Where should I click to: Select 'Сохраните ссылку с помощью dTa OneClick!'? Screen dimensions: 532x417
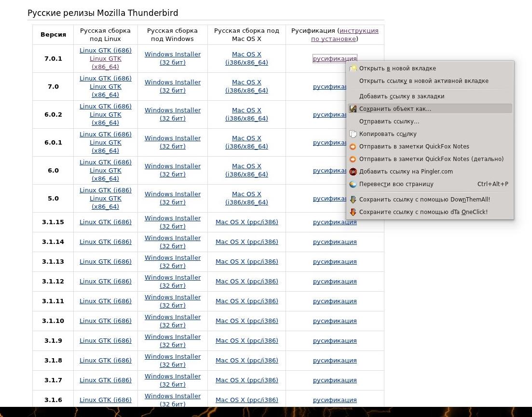point(430,212)
